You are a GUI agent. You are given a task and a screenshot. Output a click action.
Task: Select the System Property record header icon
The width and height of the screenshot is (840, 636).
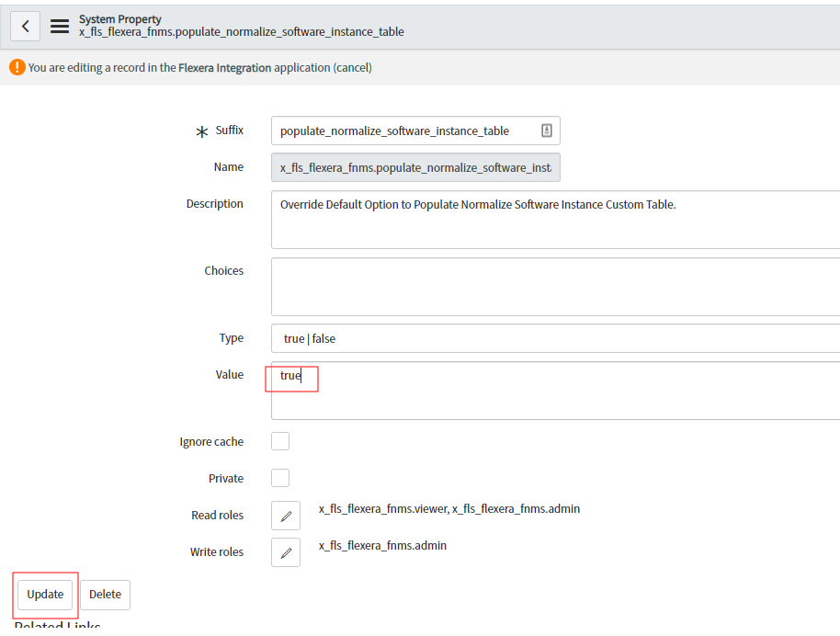click(x=59, y=26)
